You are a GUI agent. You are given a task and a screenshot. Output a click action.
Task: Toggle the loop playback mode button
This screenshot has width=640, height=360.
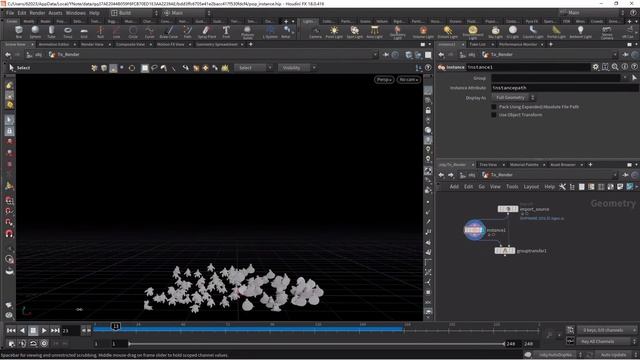click(x=33, y=344)
